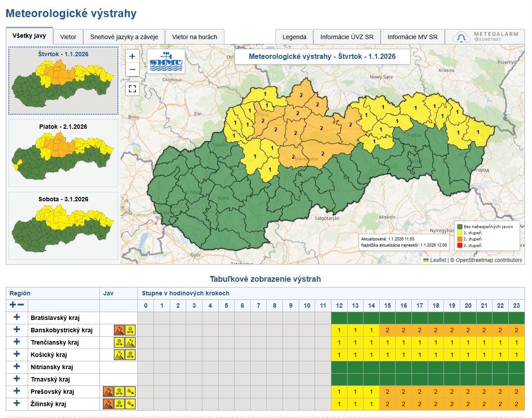Expand all regions with the plus icon
The image size is (532, 418).
13,305
